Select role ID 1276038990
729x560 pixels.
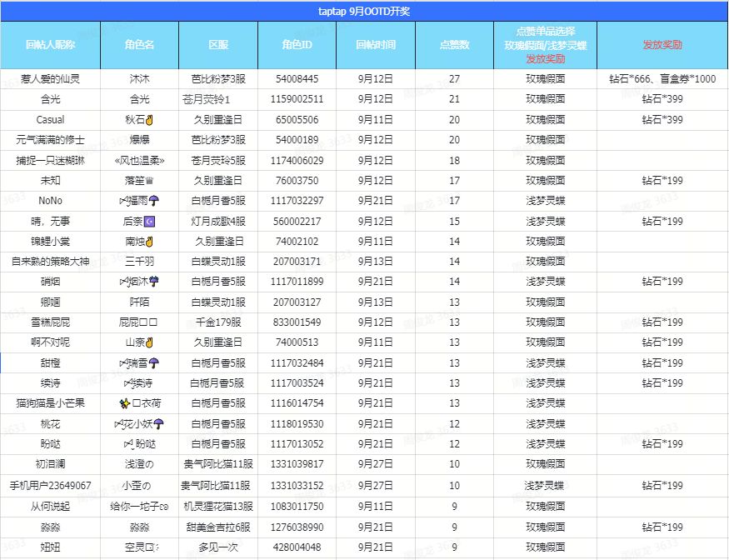coord(297,527)
